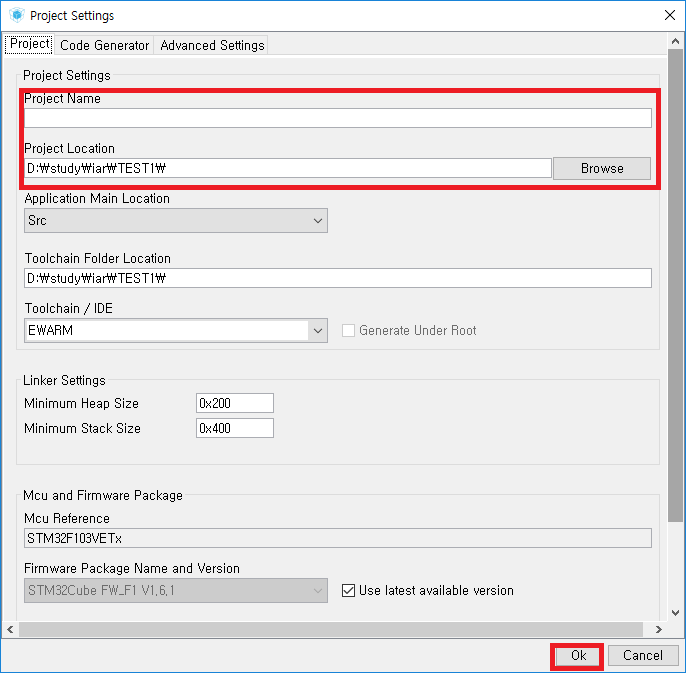Select the Project tab
The width and height of the screenshot is (686, 673).
pos(29,44)
